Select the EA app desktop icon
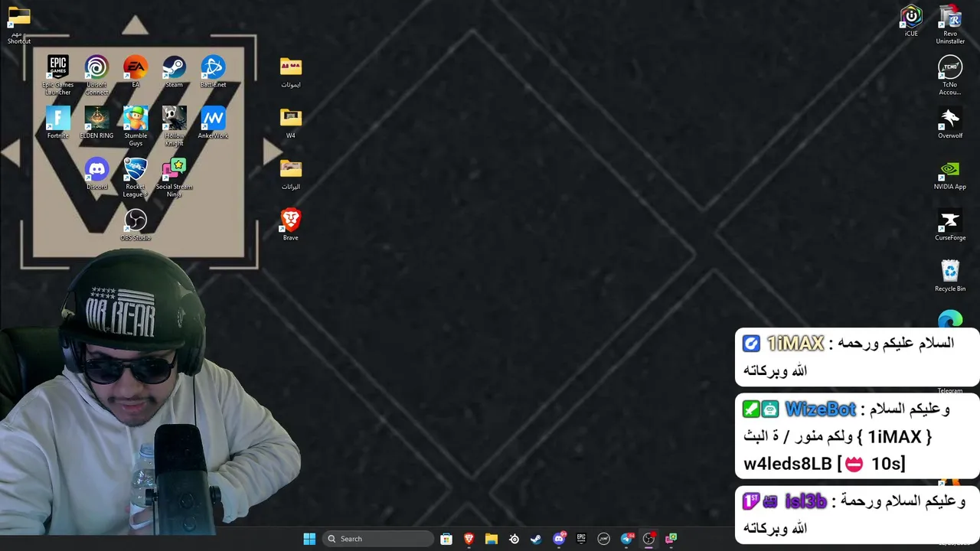Image resolution: width=980 pixels, height=551 pixels. coord(136,71)
